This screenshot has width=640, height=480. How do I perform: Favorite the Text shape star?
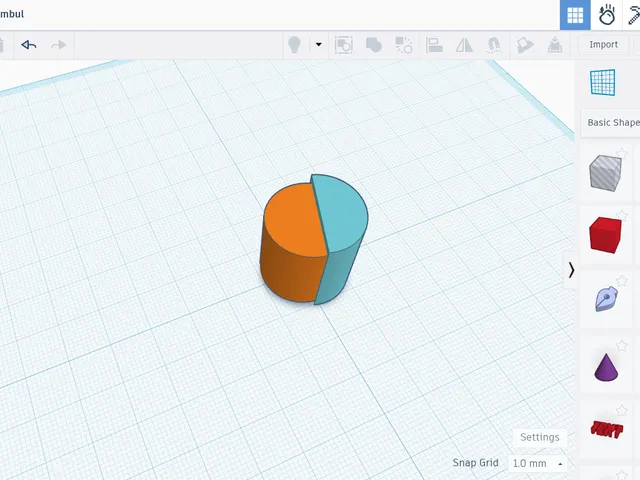tap(622, 411)
